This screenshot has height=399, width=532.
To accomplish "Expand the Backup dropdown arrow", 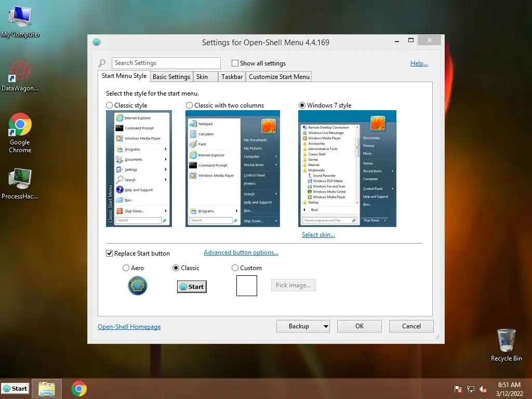I will 326,326.
